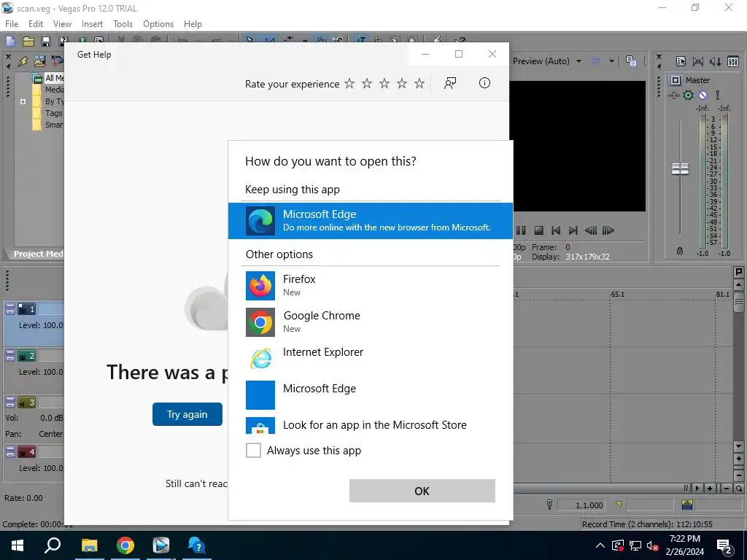This screenshot has height=560, width=747.
Task: Go to end in the preview transport
Action: pyautogui.click(x=573, y=230)
